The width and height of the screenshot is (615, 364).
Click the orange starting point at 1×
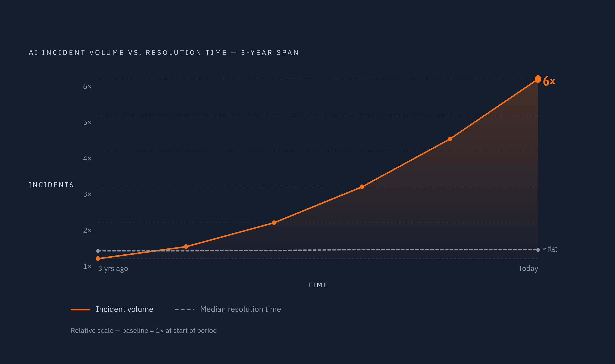[x=98, y=258]
